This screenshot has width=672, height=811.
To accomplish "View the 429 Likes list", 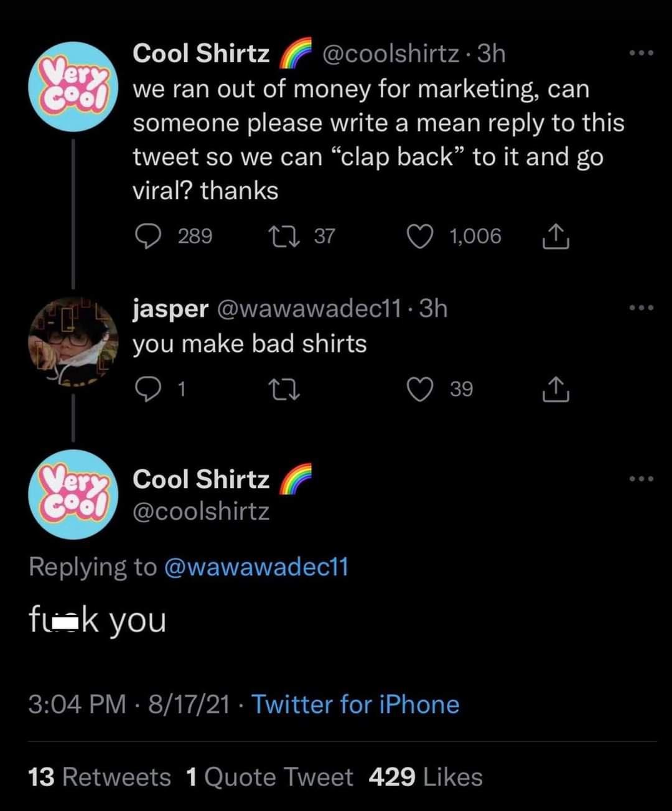I will [x=426, y=777].
